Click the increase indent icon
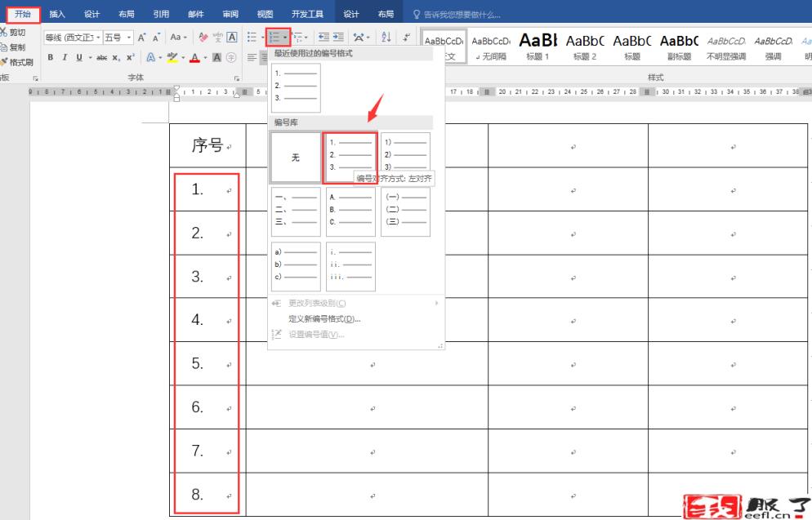 [x=339, y=38]
